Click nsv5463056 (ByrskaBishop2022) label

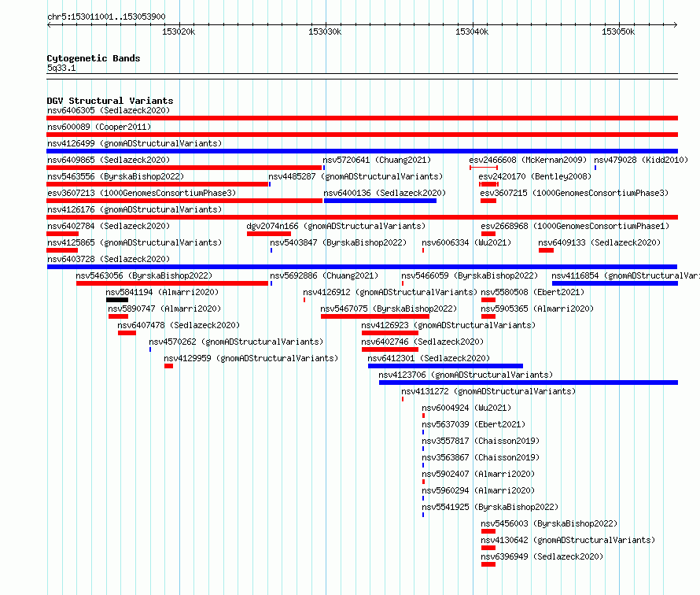point(144,275)
